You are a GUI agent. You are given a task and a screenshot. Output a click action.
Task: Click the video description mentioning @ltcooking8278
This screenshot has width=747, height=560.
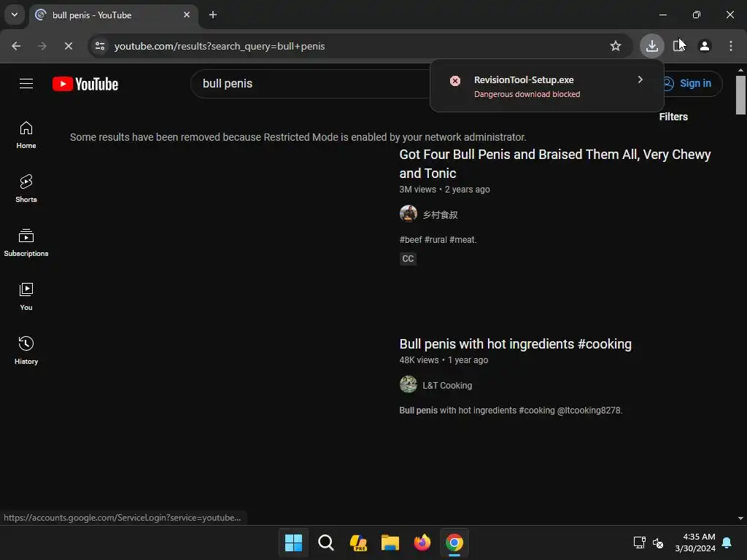[511, 411]
